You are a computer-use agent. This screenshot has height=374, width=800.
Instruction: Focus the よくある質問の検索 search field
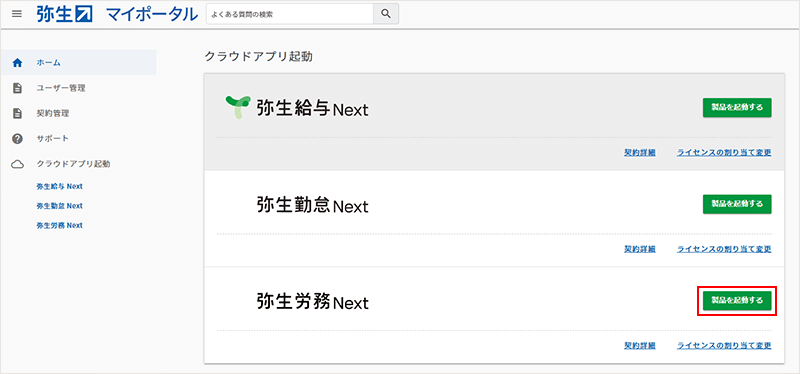(x=289, y=14)
